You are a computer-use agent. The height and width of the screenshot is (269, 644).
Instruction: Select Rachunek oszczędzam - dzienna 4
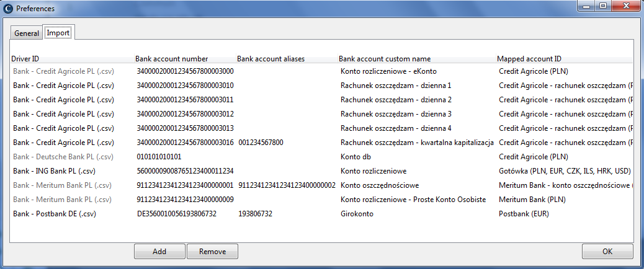(x=396, y=128)
